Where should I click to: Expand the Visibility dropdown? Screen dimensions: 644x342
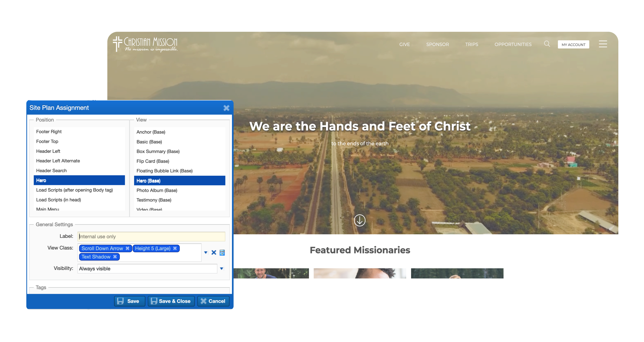pyautogui.click(x=221, y=268)
